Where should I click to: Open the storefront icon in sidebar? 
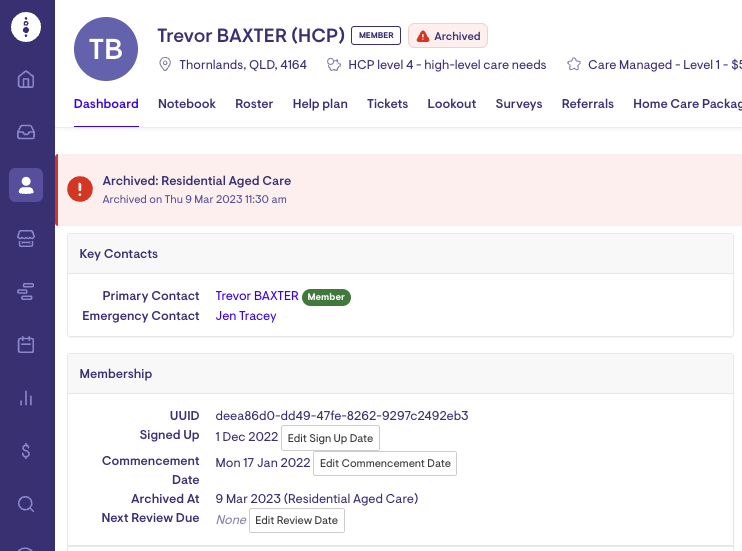click(26, 238)
